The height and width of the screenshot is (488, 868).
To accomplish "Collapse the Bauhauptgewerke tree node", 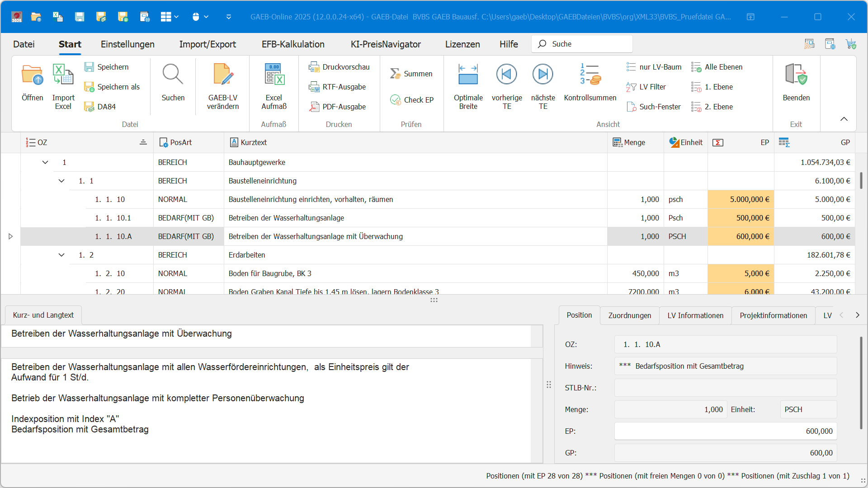I will tap(45, 162).
